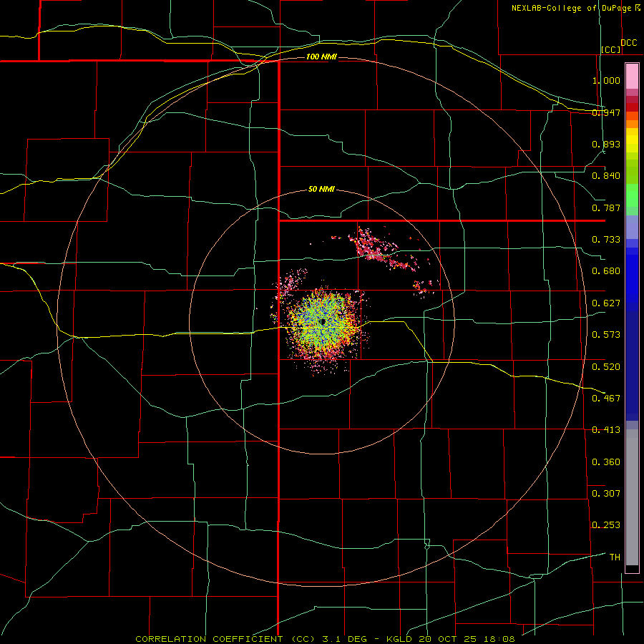
Task: Click the 100 NMI range ring label
Action: coord(321,57)
